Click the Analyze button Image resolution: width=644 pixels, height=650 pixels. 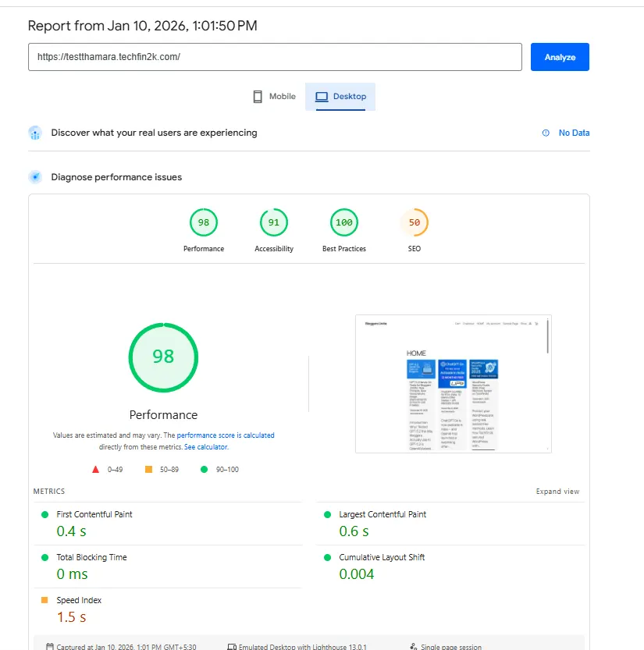(x=560, y=57)
